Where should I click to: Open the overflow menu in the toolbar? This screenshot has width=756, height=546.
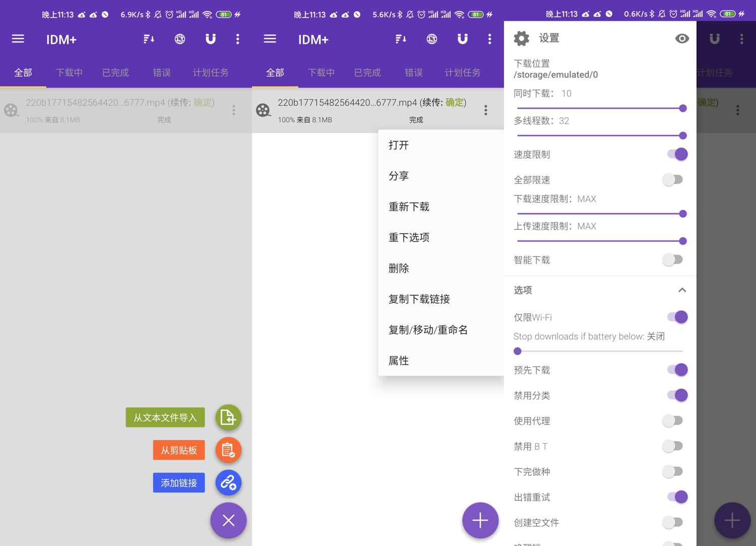[x=237, y=39]
